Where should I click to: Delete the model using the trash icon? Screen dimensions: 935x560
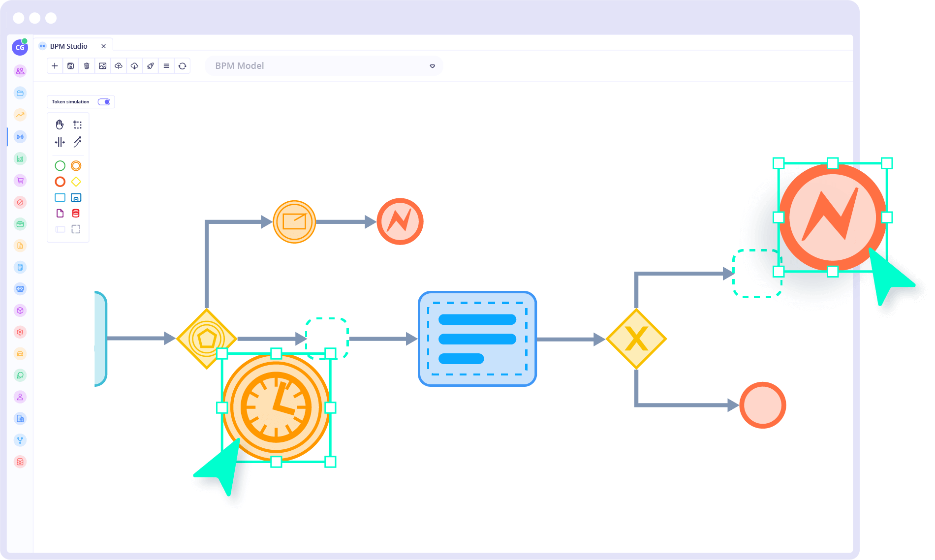click(87, 66)
